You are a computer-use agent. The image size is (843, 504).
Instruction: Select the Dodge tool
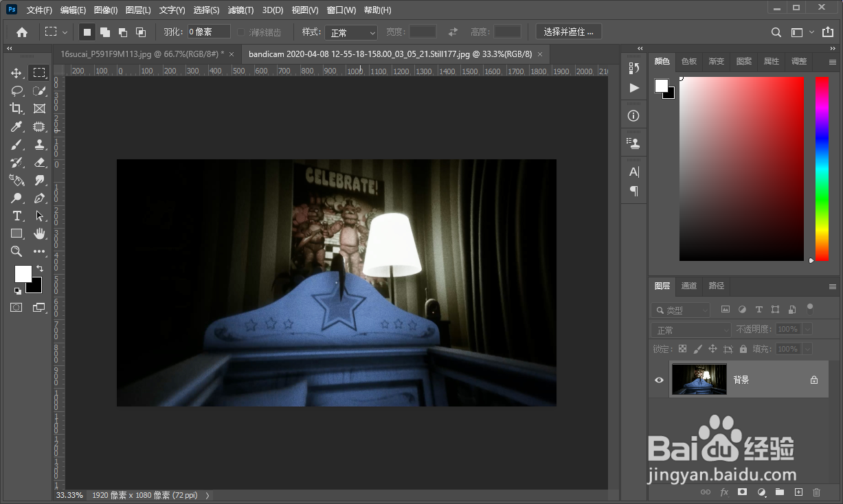(16, 198)
